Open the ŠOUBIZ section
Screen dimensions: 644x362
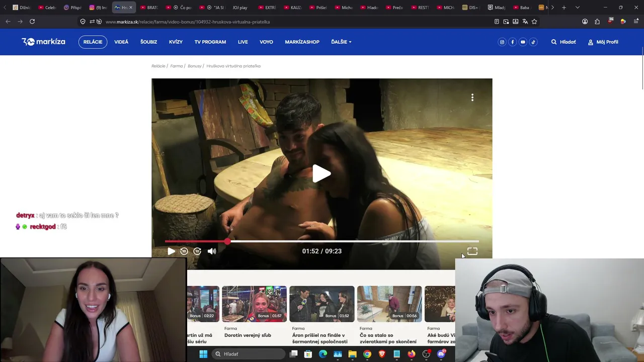tap(148, 42)
